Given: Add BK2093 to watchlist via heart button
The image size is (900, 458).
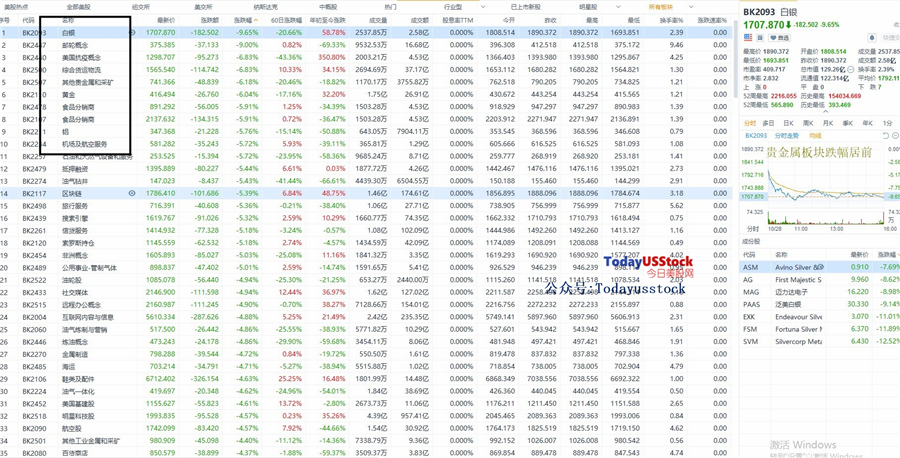Looking at the screenshot, I should pos(779,38).
